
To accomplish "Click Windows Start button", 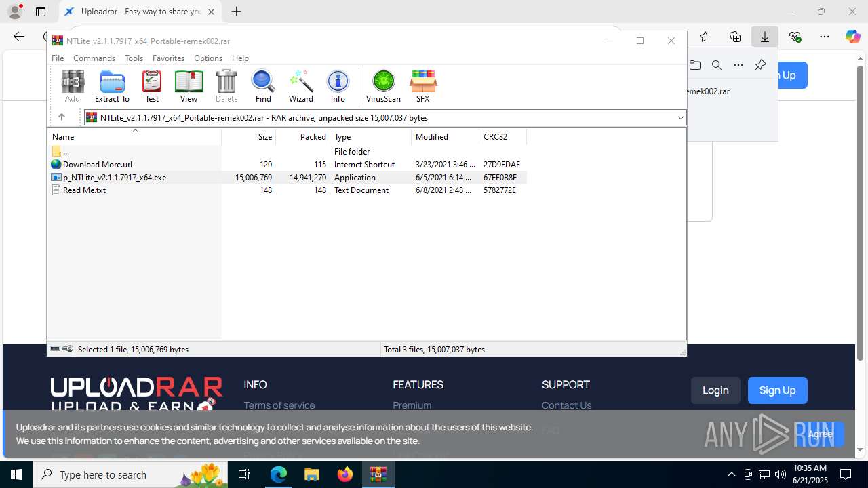I will pyautogui.click(x=16, y=474).
